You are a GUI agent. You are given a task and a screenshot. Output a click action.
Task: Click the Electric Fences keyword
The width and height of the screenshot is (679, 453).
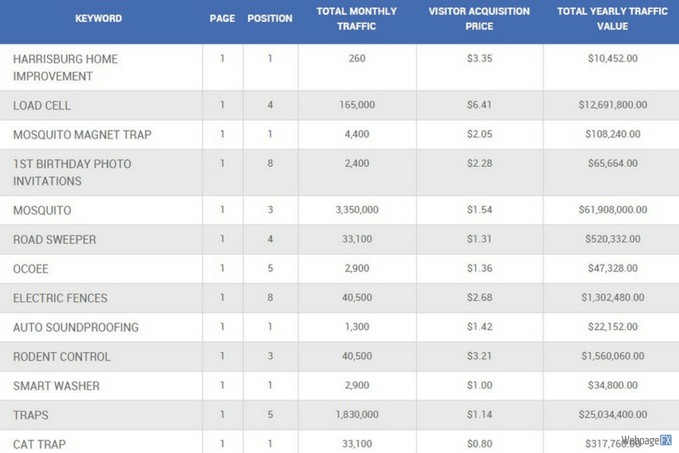click(x=60, y=298)
